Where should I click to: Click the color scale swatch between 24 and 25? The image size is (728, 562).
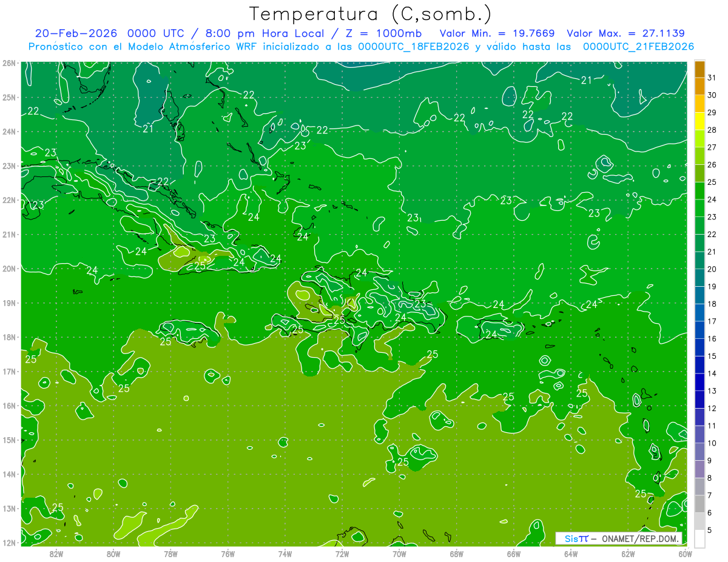[x=700, y=190]
